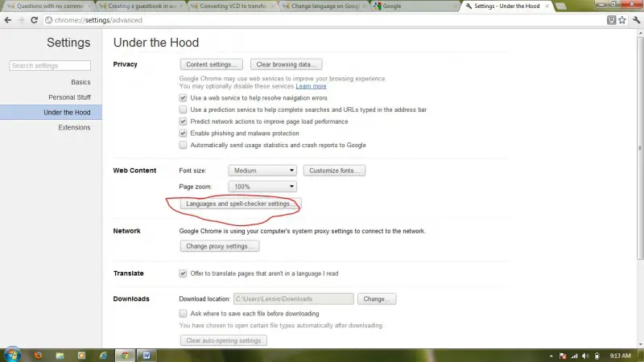Screen dimensions: 644x362
Task: Click Change download location button
Action: pyautogui.click(x=376, y=298)
